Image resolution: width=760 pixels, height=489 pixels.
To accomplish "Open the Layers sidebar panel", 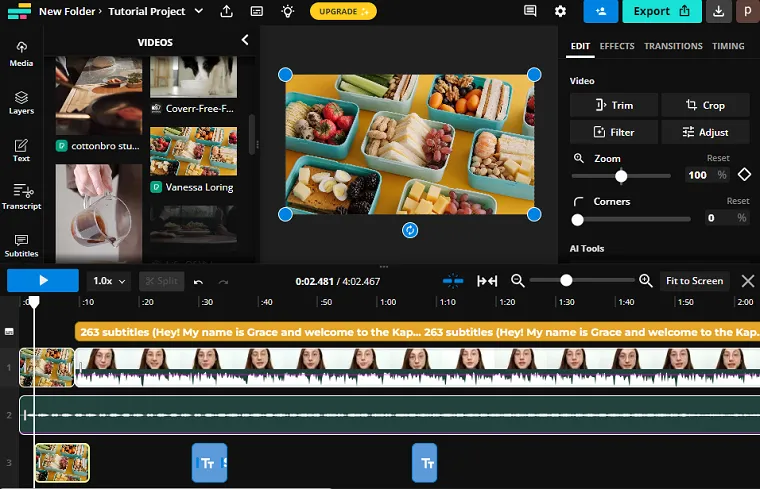I will tap(21, 102).
